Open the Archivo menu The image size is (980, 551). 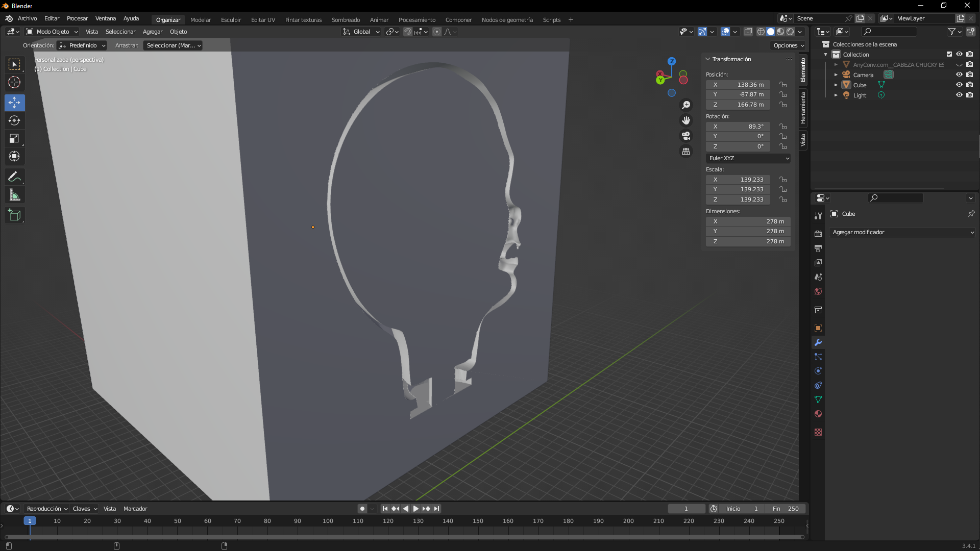[x=27, y=19]
